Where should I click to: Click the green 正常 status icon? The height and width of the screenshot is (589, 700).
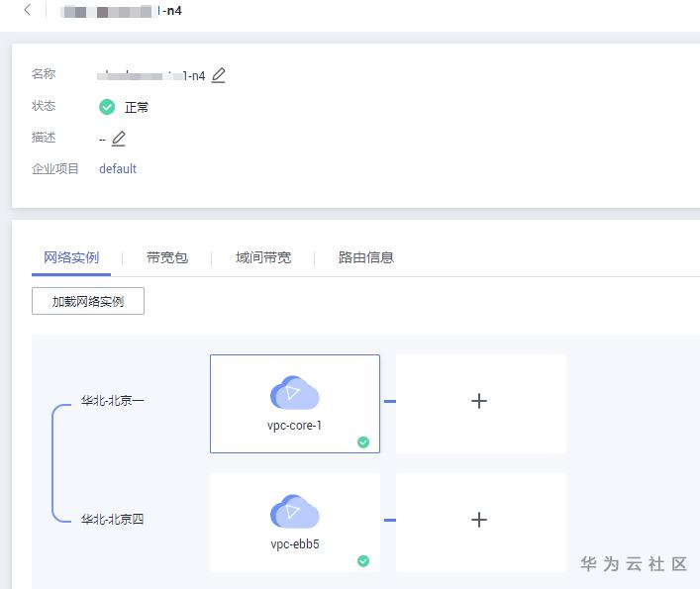coord(107,107)
